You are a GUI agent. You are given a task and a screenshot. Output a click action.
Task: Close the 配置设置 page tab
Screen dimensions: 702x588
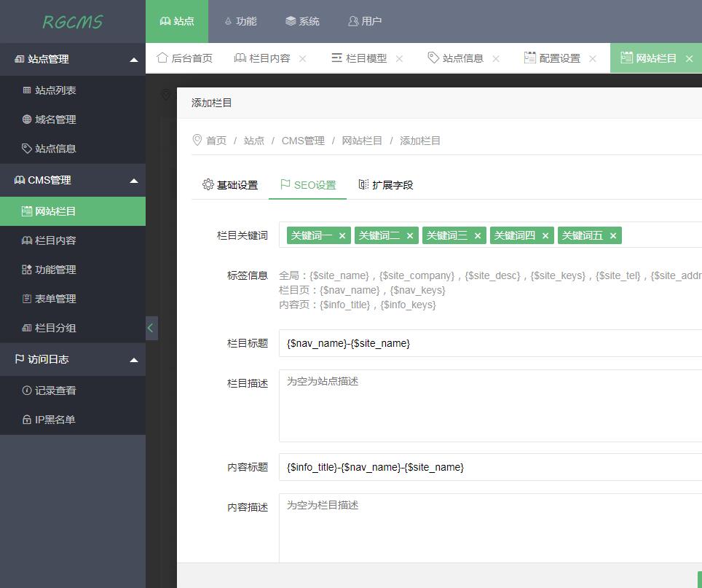tap(593, 59)
